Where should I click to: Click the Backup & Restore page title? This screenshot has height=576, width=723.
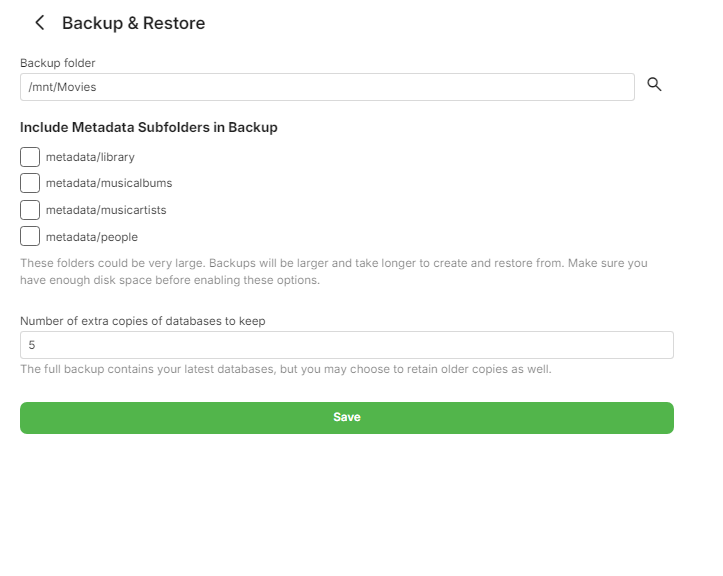tap(133, 23)
